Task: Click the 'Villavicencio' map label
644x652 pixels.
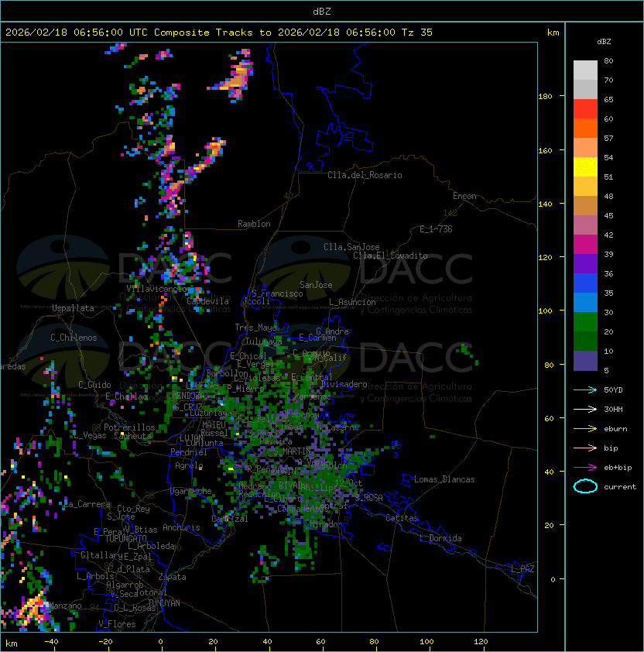Action: pyautogui.click(x=156, y=289)
